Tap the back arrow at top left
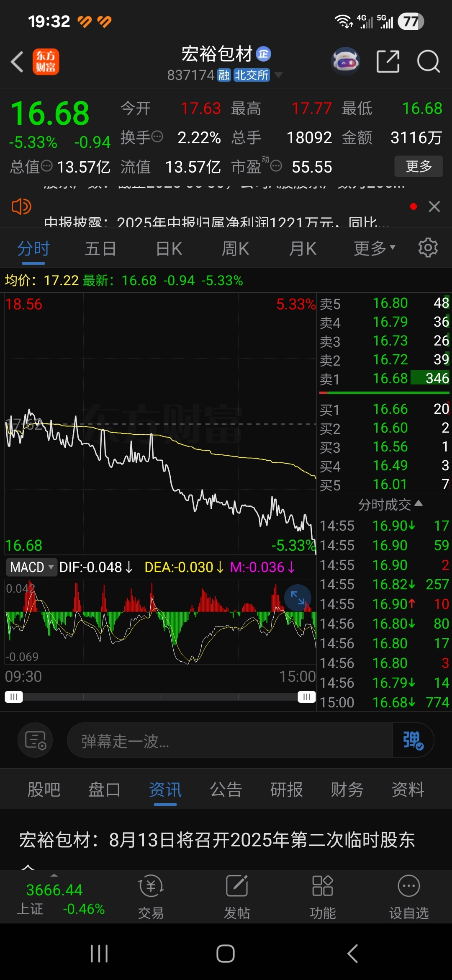This screenshot has width=452, height=980. pyautogui.click(x=17, y=62)
